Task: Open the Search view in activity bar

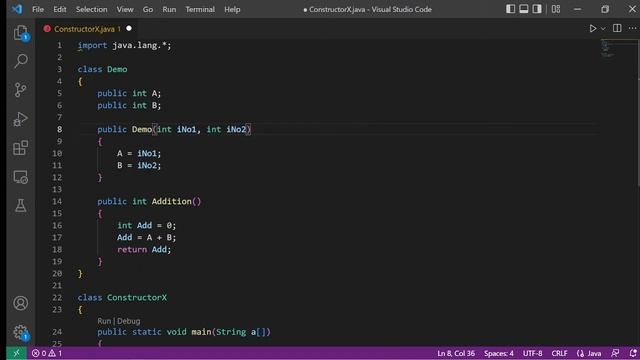Action: (20, 61)
